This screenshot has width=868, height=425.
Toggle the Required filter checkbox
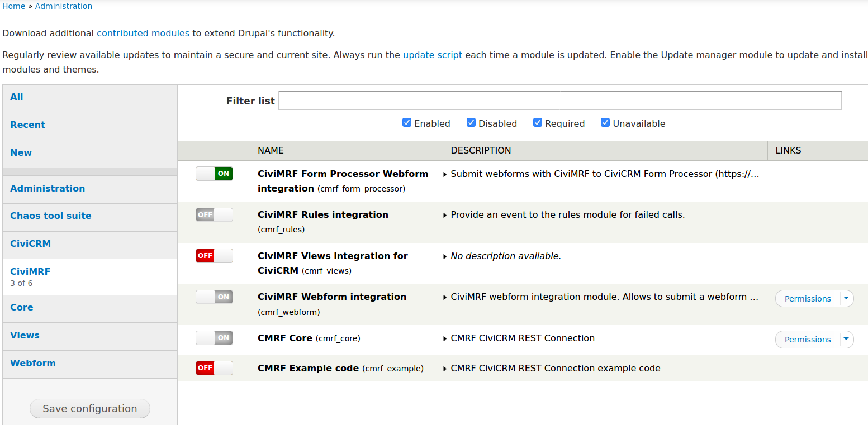click(538, 123)
